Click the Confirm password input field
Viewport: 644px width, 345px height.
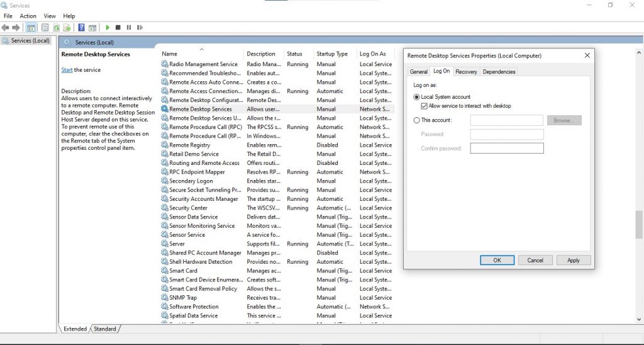tap(507, 148)
